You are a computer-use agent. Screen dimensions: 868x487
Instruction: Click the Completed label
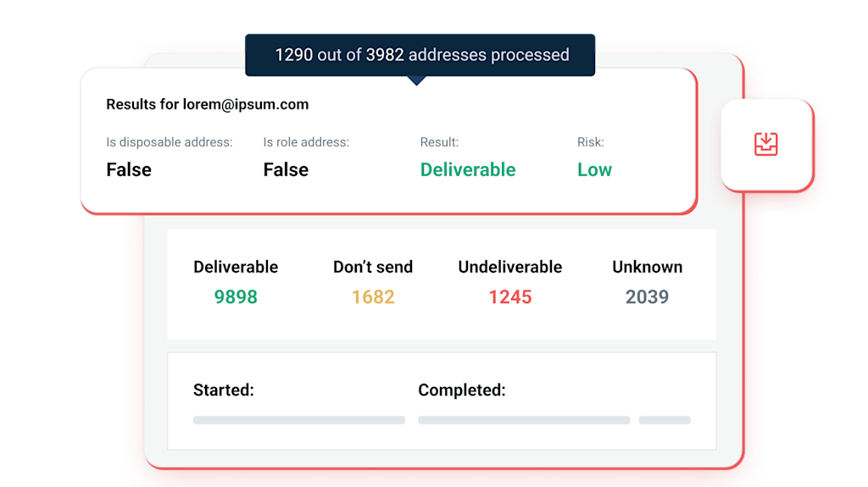point(462,390)
